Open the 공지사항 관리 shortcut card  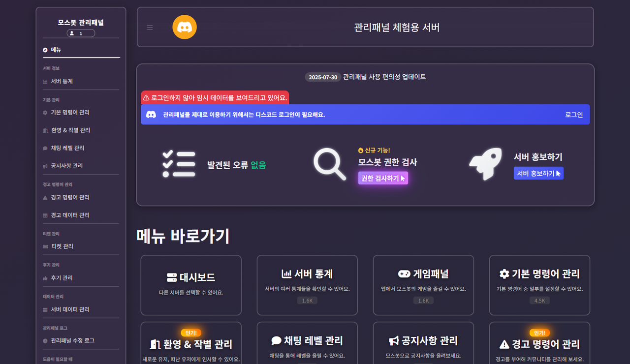click(x=423, y=343)
